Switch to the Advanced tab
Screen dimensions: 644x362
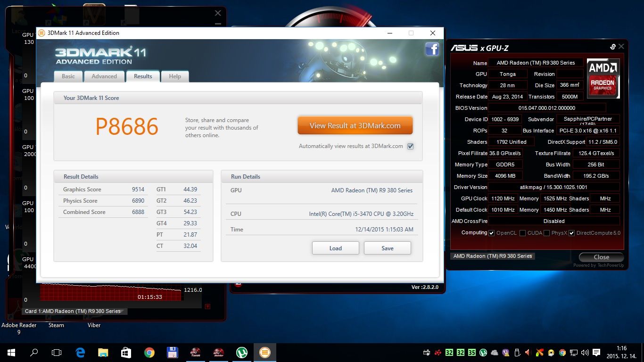104,76
